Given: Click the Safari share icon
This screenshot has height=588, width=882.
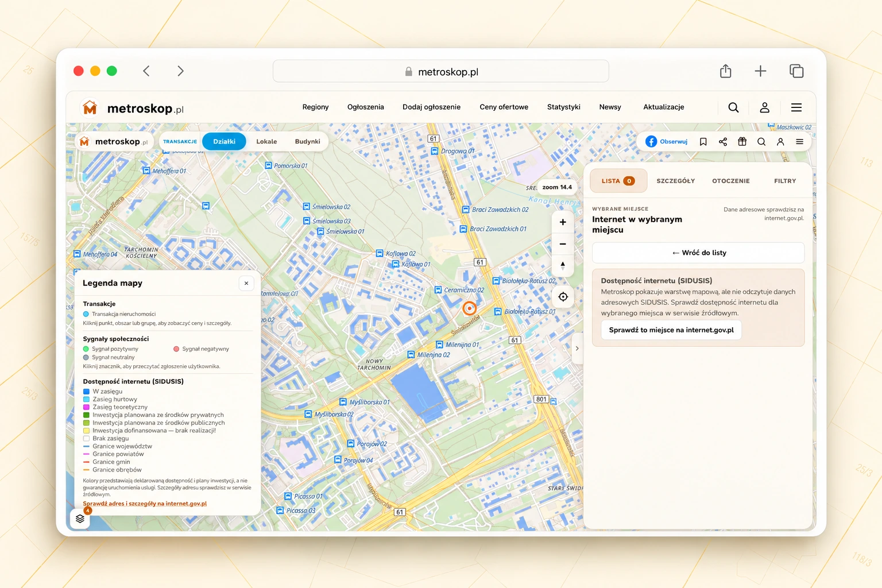Looking at the screenshot, I should coord(726,71).
